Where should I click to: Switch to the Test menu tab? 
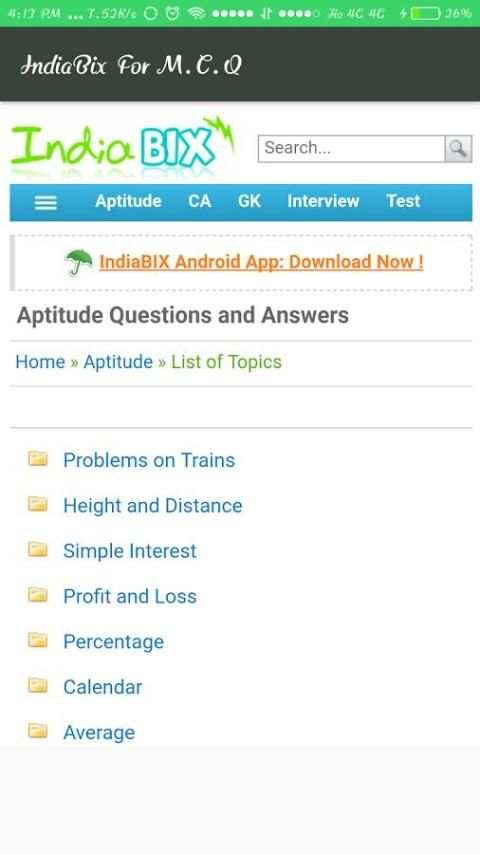click(x=403, y=202)
